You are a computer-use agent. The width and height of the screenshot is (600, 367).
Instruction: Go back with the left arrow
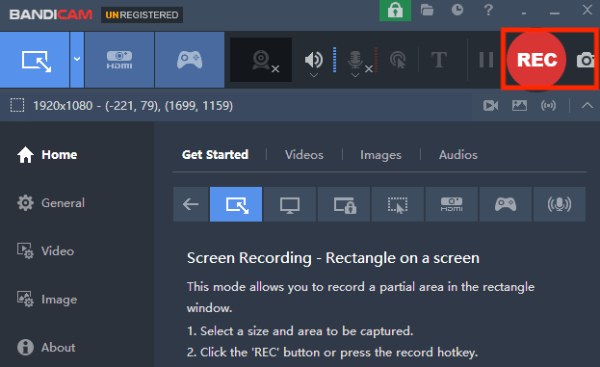coord(191,204)
